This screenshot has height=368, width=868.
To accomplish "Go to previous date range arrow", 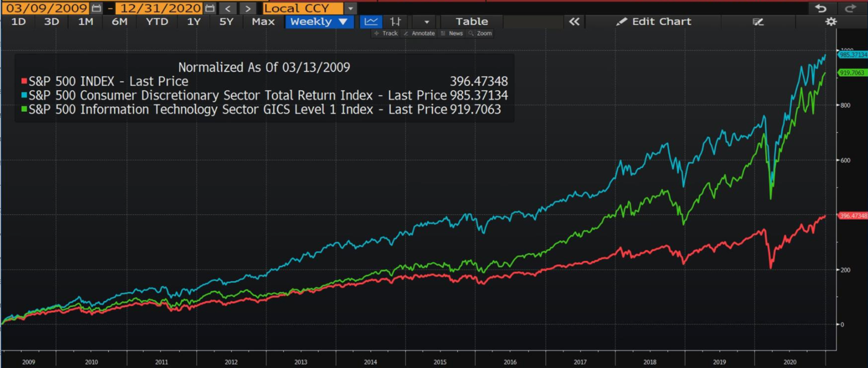I will (228, 8).
